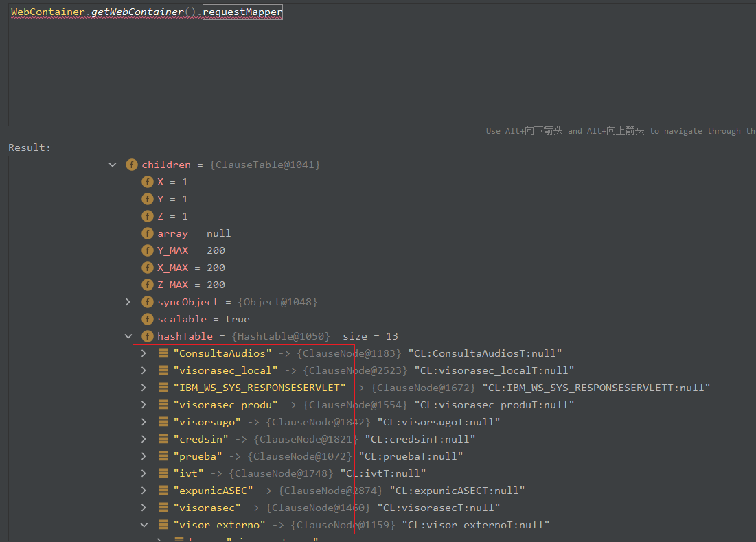Expand the "ivt" entry

144,473
